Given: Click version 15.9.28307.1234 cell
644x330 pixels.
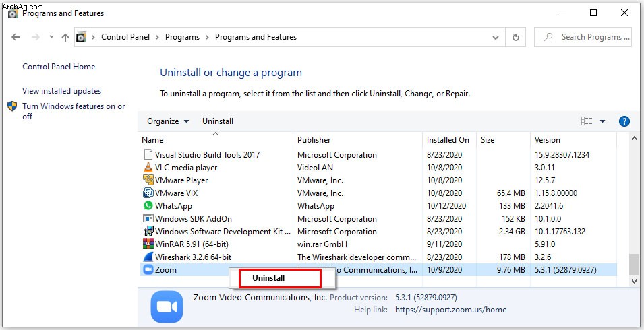Looking at the screenshot, I should coord(562,154).
